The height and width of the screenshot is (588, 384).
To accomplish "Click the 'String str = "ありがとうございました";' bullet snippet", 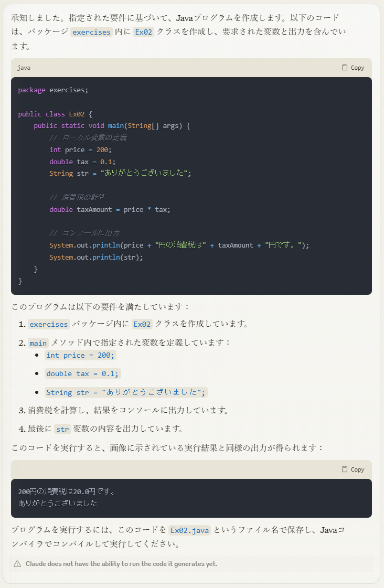I will 126,392.
